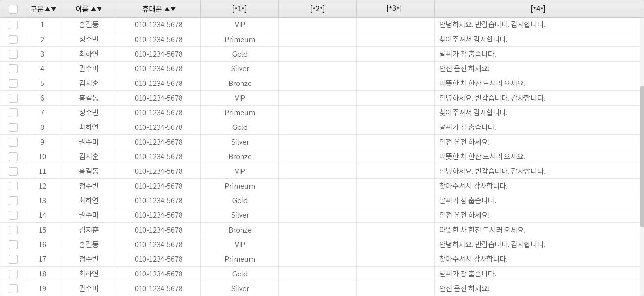Click the message text in row 5

[482, 83]
